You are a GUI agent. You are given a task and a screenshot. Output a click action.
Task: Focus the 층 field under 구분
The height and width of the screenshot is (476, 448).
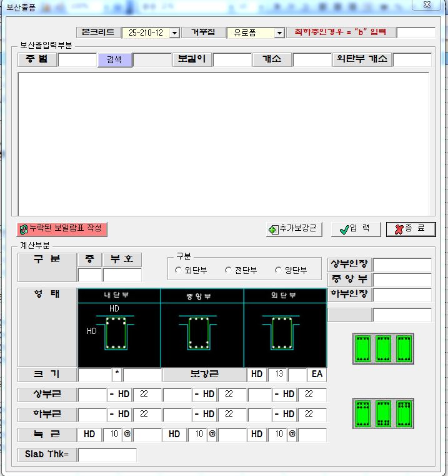[90, 275]
